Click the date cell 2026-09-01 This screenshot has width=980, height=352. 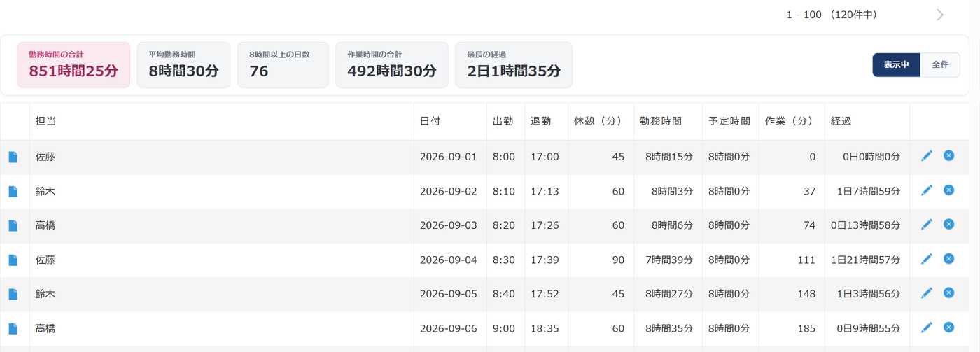448,157
